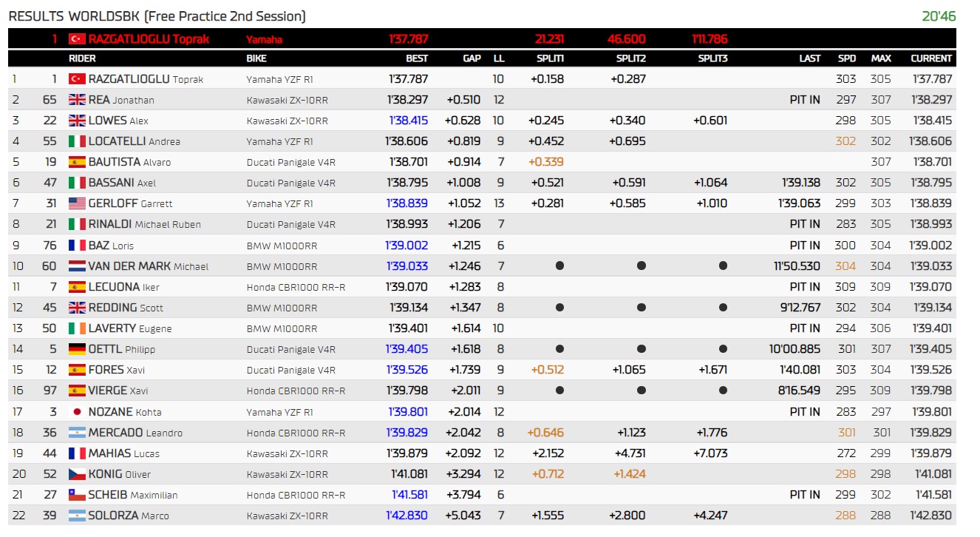980x537 pixels.
Task: Click the SPLIT3 column header
Action: [x=712, y=58]
